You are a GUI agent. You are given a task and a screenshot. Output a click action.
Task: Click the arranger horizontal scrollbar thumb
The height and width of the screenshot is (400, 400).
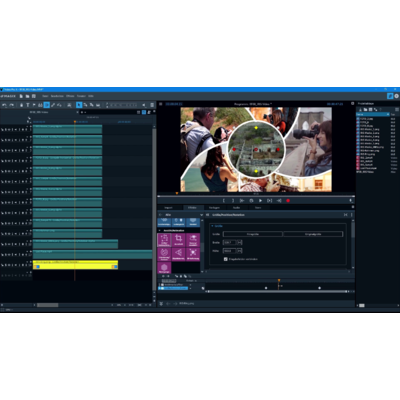[47, 305]
